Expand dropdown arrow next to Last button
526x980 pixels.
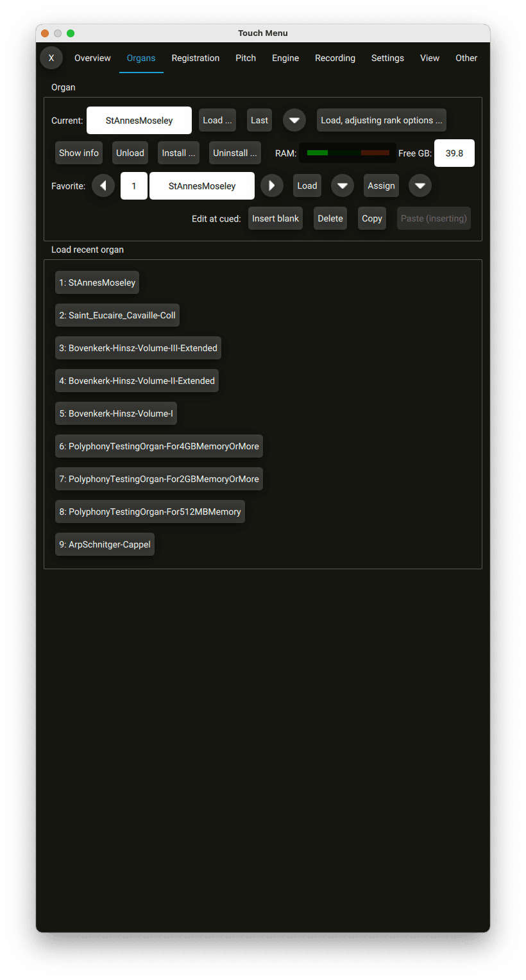294,120
